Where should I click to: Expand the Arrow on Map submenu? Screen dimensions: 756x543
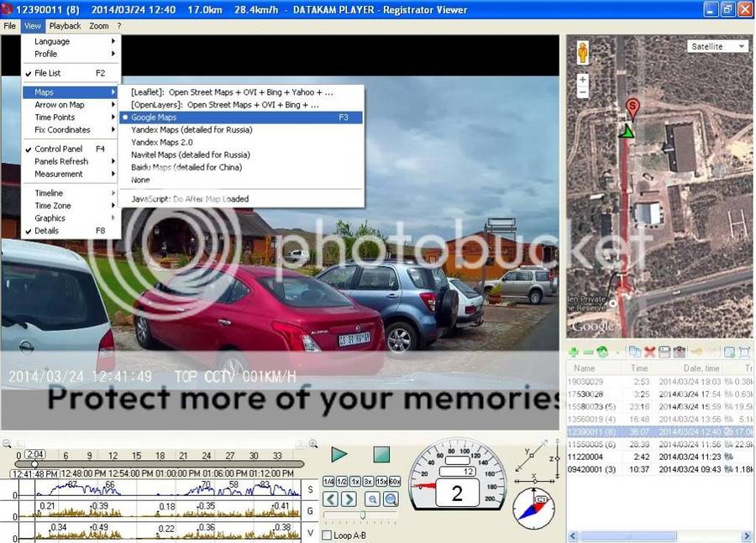point(60,105)
